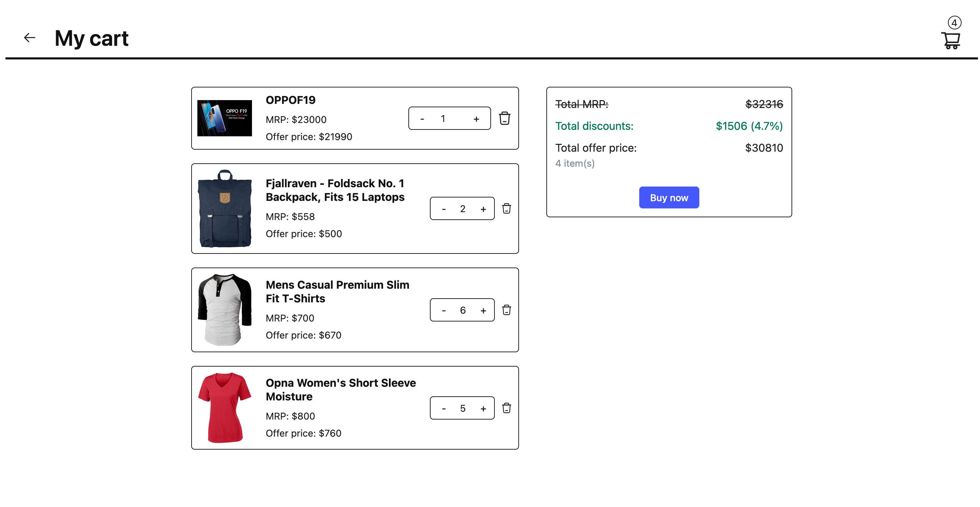Image resolution: width=980 pixels, height=507 pixels.
Task: Increase OPPOF19 quantity with plus
Action: [476, 119]
